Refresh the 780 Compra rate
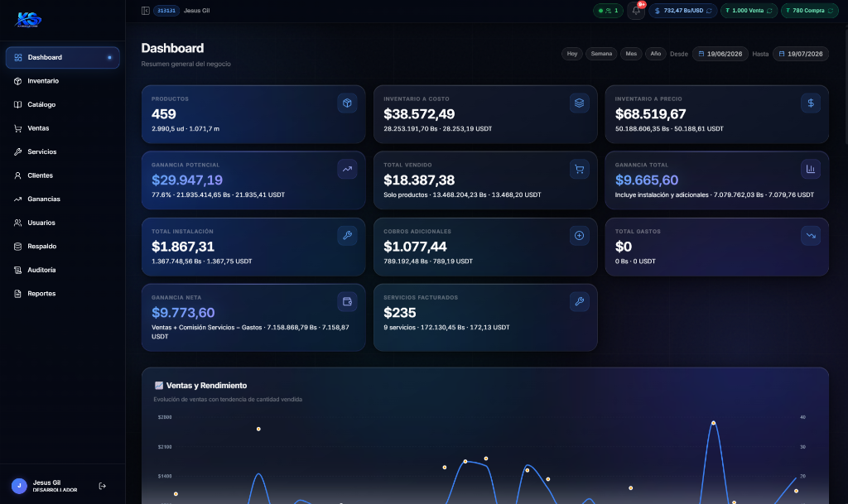Screen dimensions: 848x504 (831, 11)
